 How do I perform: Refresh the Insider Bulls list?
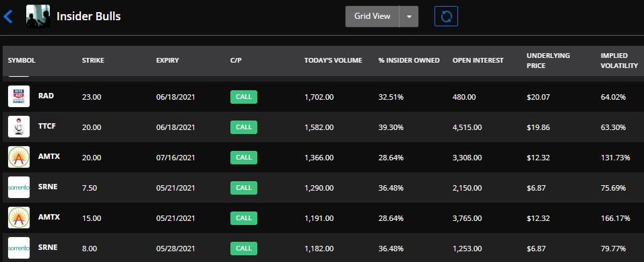[446, 16]
